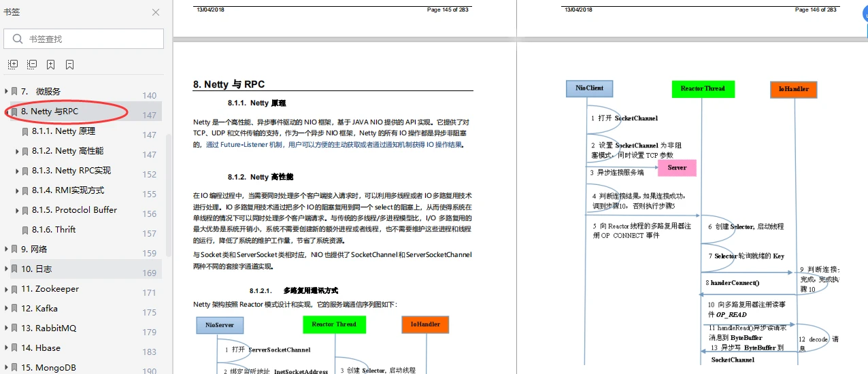Viewport: 868px width, 374px height.
Task: Click the bookmark panel vertical scrollbar
Action: pos(169,194)
